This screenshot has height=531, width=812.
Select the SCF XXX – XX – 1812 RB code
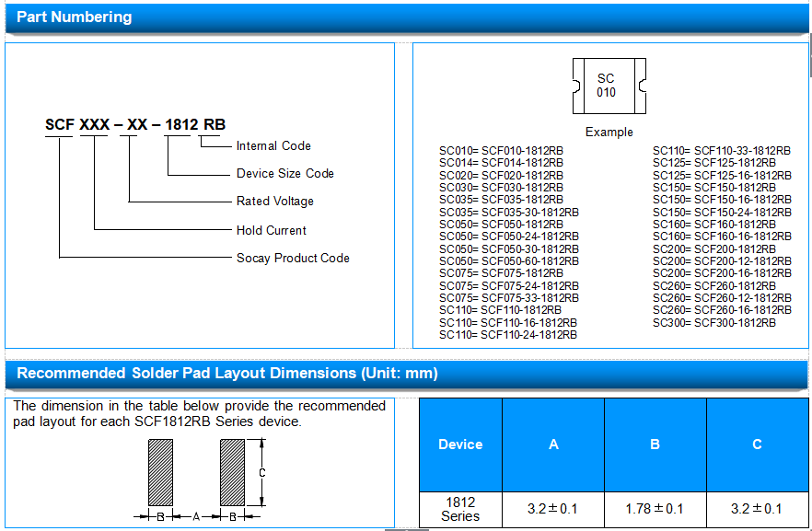point(135,125)
